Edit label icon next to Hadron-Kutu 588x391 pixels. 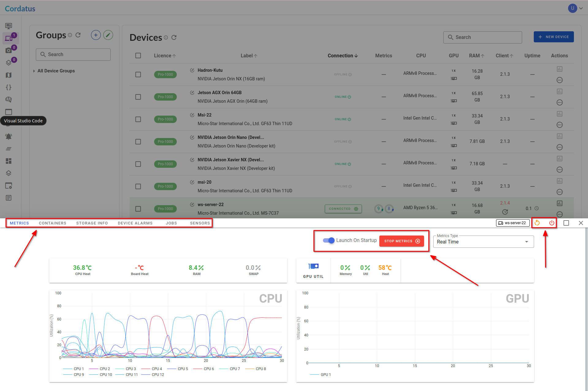pyautogui.click(x=192, y=70)
